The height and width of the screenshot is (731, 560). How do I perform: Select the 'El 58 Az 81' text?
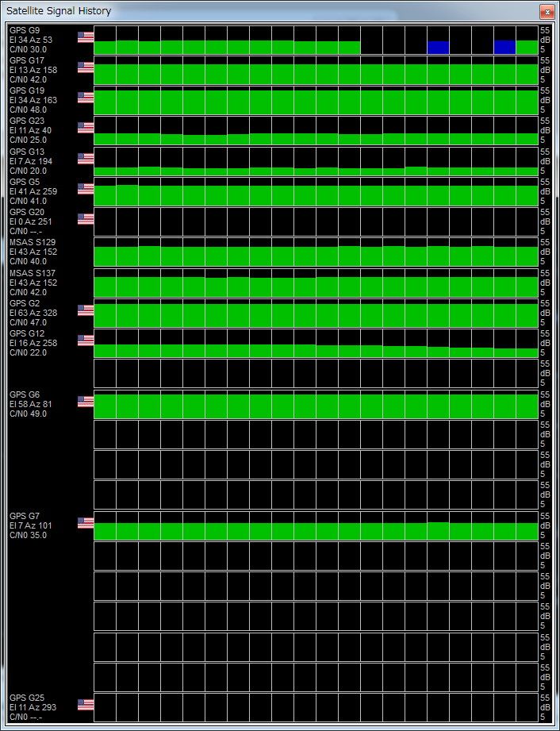[x=31, y=404]
